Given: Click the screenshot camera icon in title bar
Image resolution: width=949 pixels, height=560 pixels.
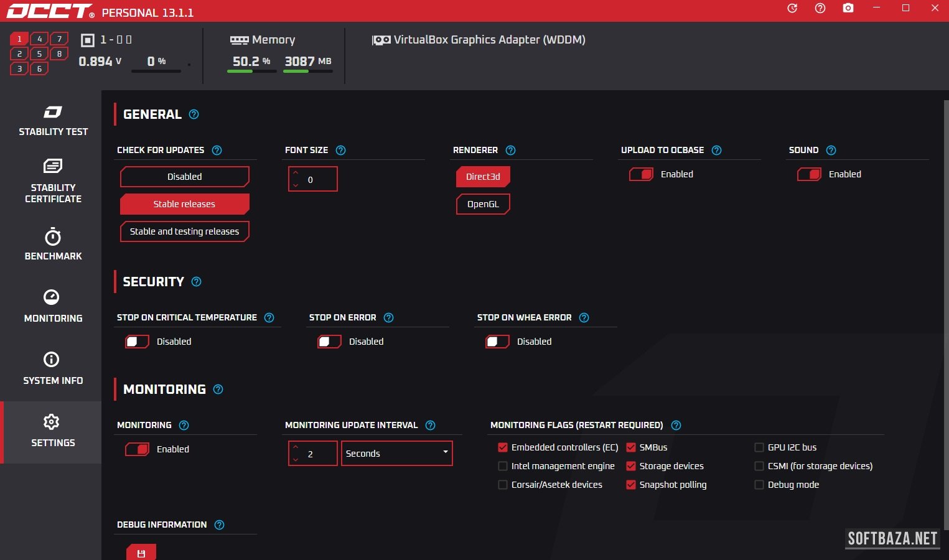Looking at the screenshot, I should pyautogui.click(x=848, y=8).
